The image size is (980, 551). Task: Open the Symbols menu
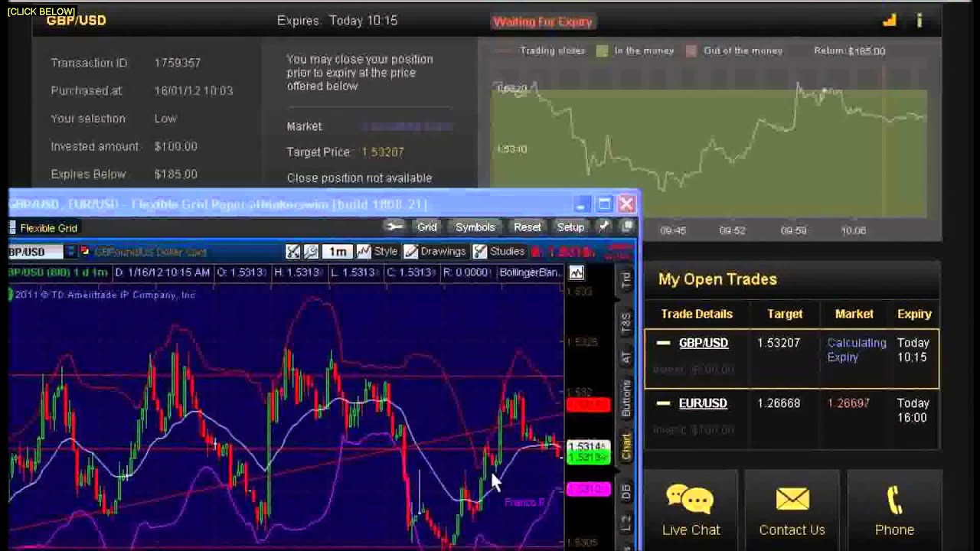(475, 227)
